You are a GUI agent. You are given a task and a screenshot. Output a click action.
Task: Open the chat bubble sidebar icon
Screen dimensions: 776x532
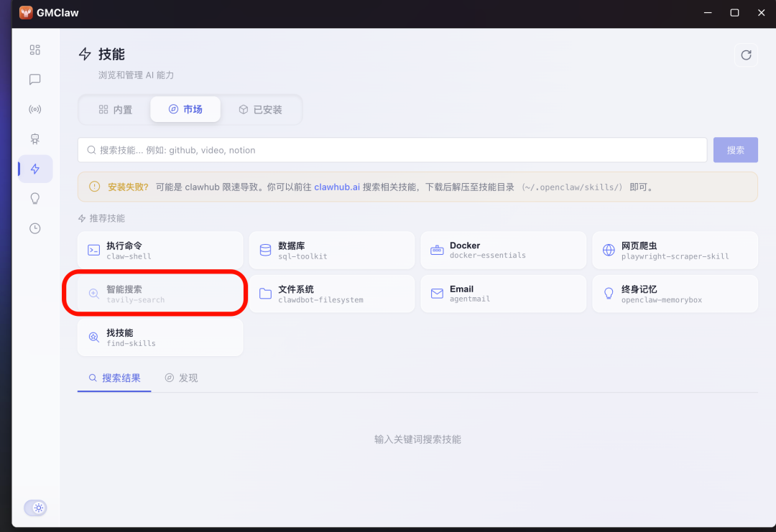pyautogui.click(x=34, y=79)
